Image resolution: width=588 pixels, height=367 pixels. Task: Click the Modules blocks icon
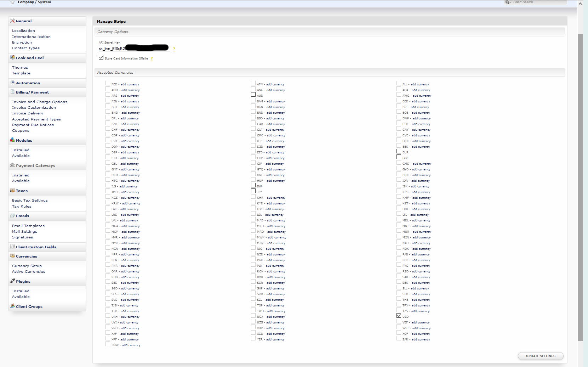point(12,140)
